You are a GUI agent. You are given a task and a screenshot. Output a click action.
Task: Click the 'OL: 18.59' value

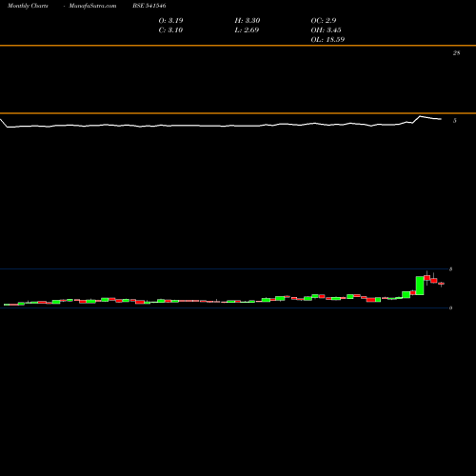click(x=327, y=39)
